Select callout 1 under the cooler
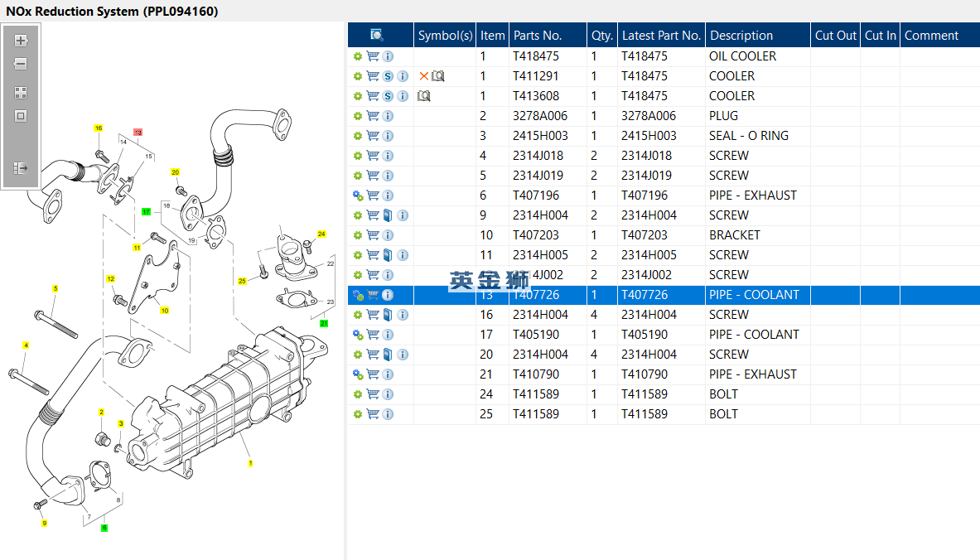This screenshot has width=980, height=560. pyautogui.click(x=251, y=464)
